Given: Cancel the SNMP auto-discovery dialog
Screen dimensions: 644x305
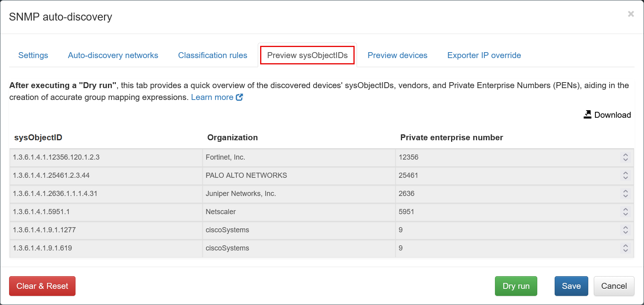Looking at the screenshot, I should [x=614, y=286].
